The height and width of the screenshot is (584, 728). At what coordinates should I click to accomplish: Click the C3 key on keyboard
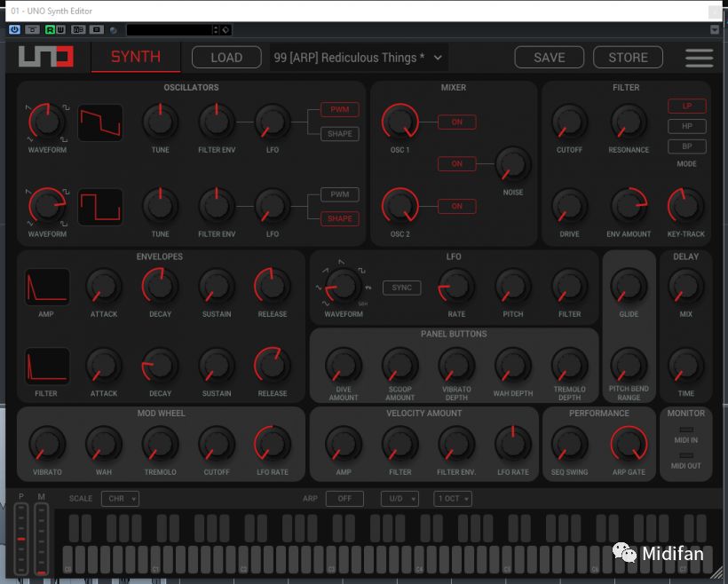tap(330, 560)
